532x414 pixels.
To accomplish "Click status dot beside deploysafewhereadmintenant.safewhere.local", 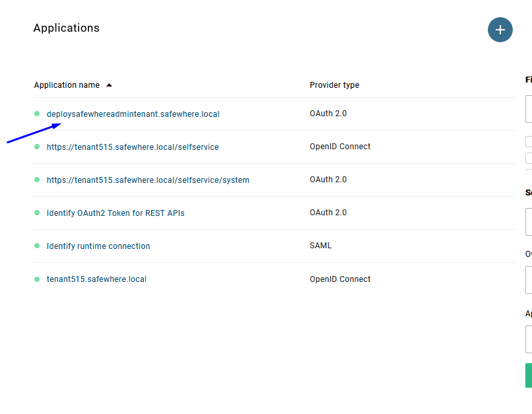I will pyautogui.click(x=37, y=114).
